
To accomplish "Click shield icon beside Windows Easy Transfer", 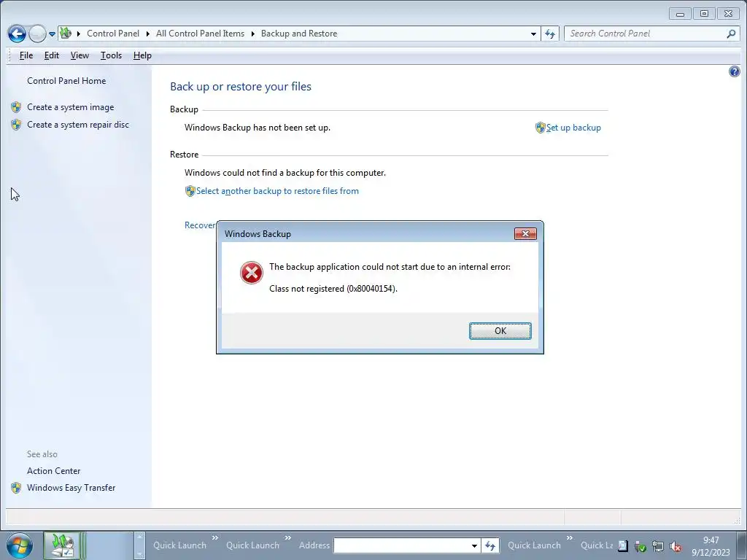I will click(16, 488).
